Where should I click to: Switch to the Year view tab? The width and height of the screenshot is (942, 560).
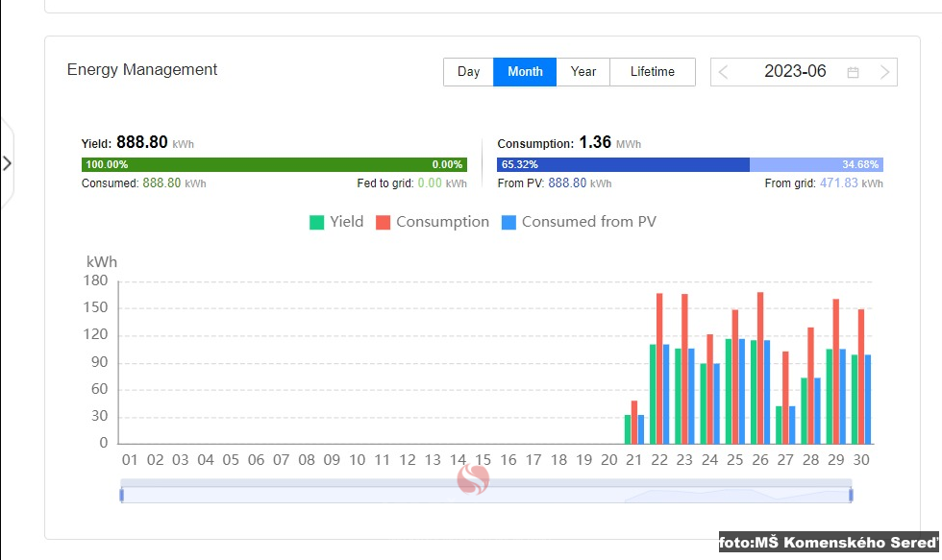click(x=583, y=72)
